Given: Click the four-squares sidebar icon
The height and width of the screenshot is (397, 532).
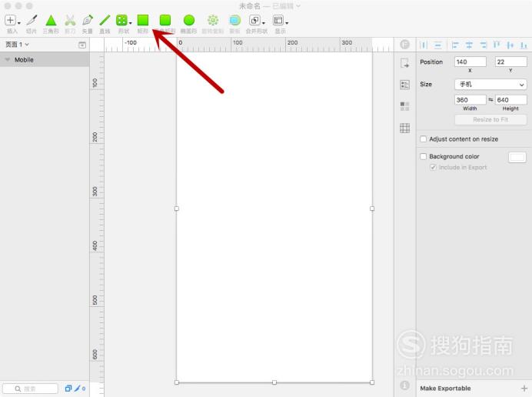Looking at the screenshot, I should [x=404, y=106].
